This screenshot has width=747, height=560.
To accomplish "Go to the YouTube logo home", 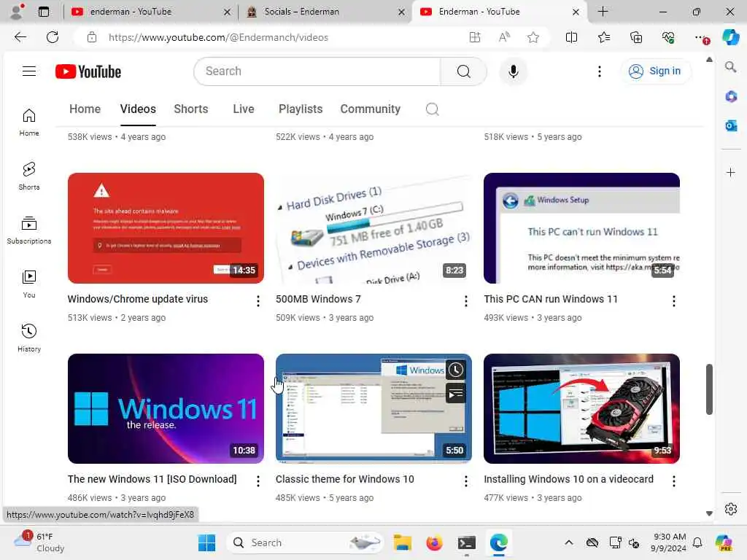I will (x=88, y=71).
